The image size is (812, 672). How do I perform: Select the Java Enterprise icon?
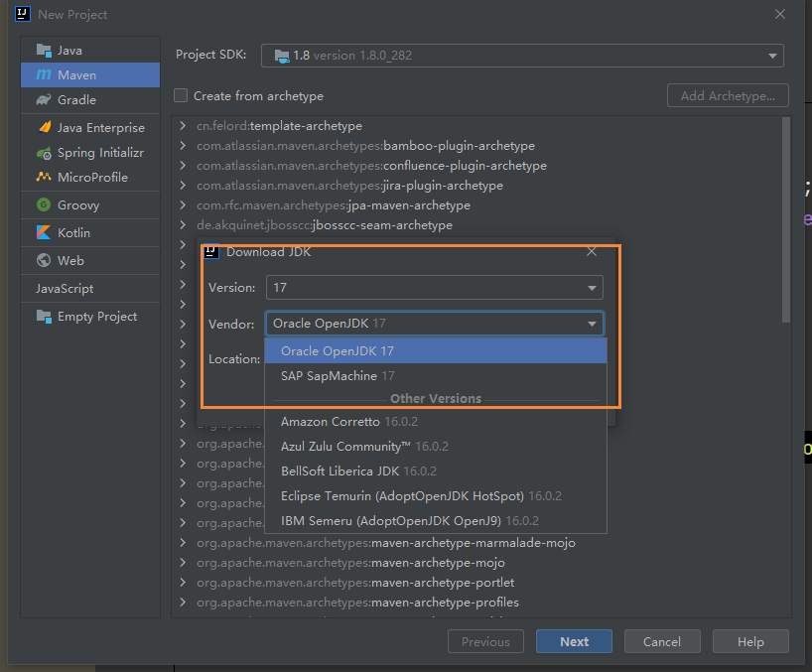43,128
